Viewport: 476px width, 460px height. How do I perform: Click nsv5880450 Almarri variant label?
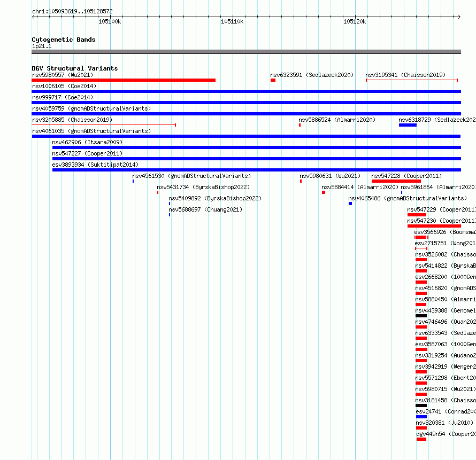click(446, 299)
